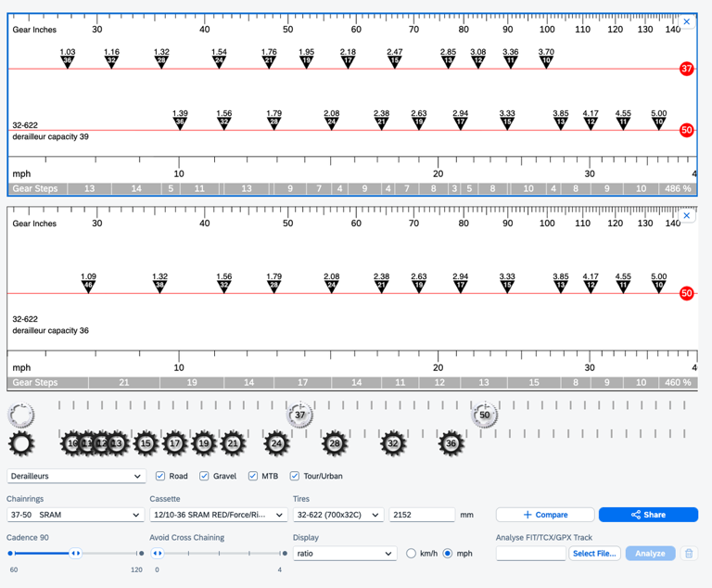Select the 32-tooth cassette sprocket
This screenshot has height=588, width=712.
(393, 443)
